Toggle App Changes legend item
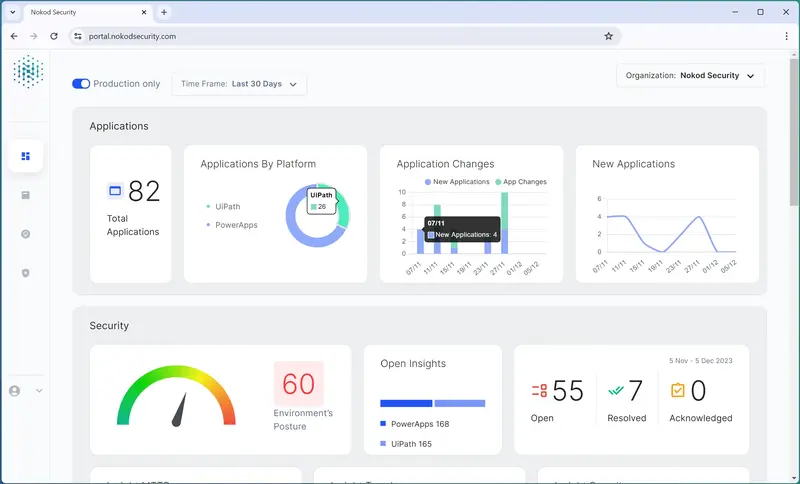Screen dimensions: 800x484 pyautogui.click(x=520, y=182)
